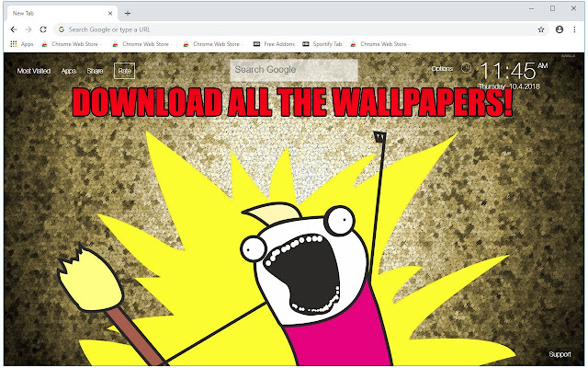Open the Share menu
Screen dimensions: 588x368
pyautogui.click(x=95, y=71)
